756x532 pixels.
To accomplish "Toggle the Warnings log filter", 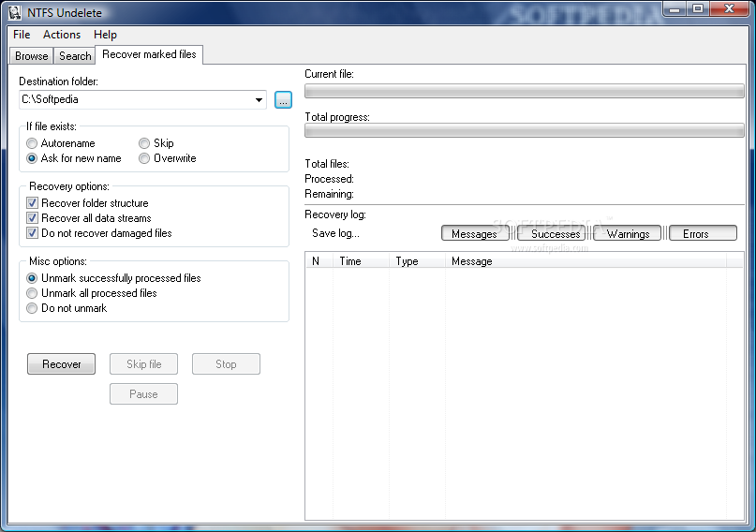I will (628, 234).
